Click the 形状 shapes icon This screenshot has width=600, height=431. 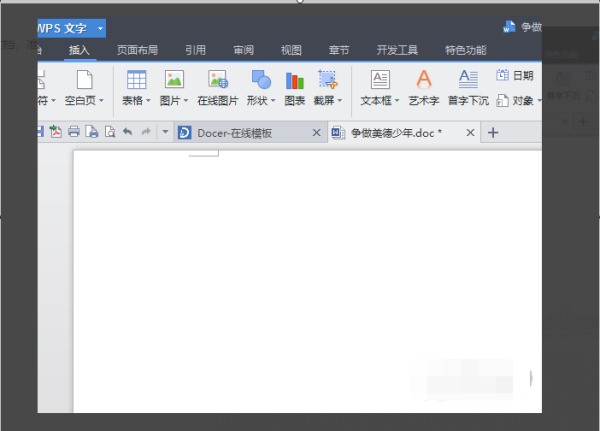coord(261,80)
